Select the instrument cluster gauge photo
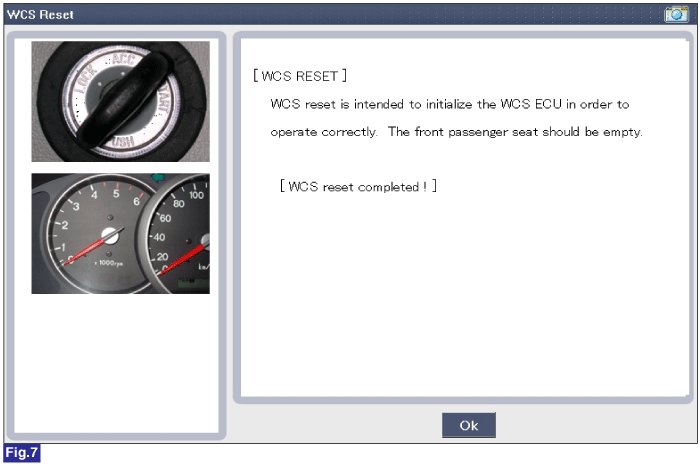This screenshot has width=700, height=464. coord(121,234)
